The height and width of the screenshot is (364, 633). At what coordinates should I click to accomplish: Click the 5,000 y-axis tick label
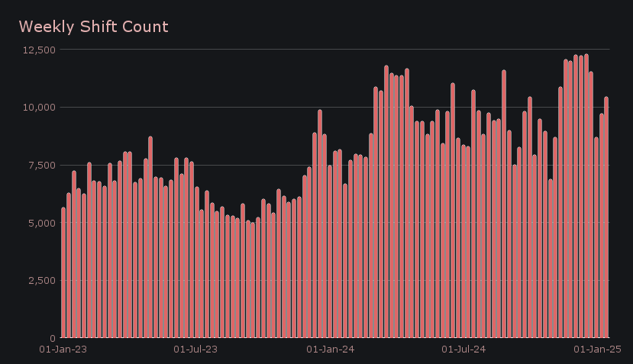(x=40, y=223)
